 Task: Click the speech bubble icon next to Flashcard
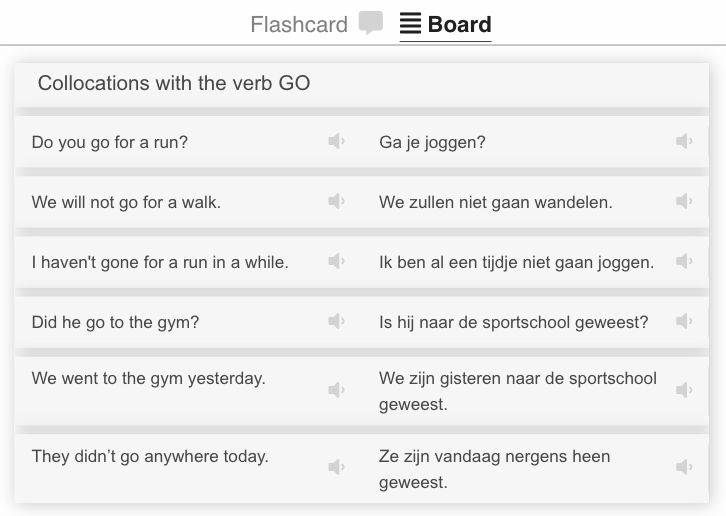(x=371, y=23)
